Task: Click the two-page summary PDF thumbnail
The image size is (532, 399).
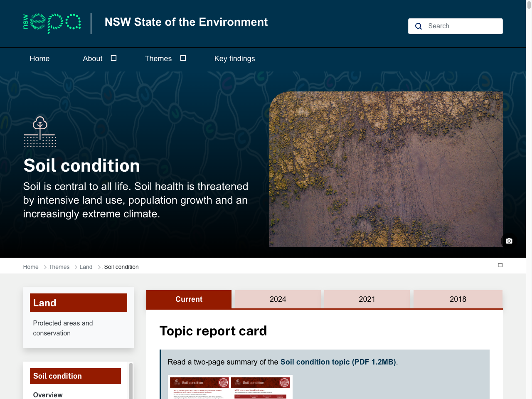Action: click(x=230, y=389)
